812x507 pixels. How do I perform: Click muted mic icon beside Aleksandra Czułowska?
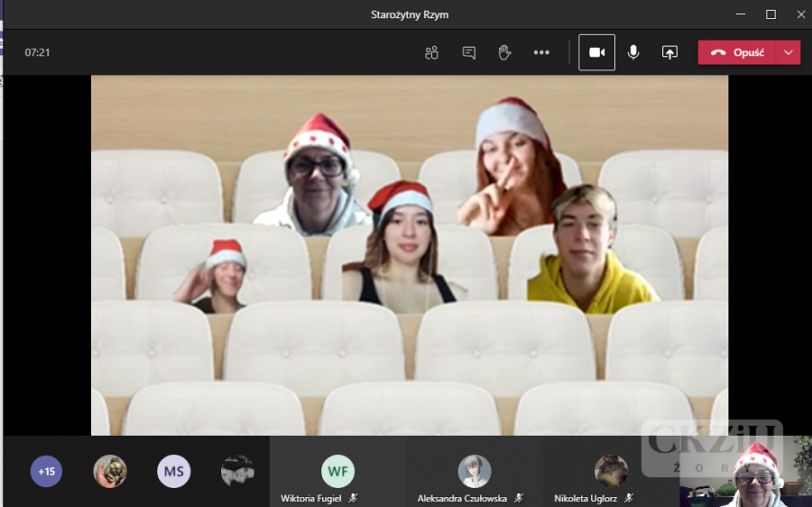[518, 498]
